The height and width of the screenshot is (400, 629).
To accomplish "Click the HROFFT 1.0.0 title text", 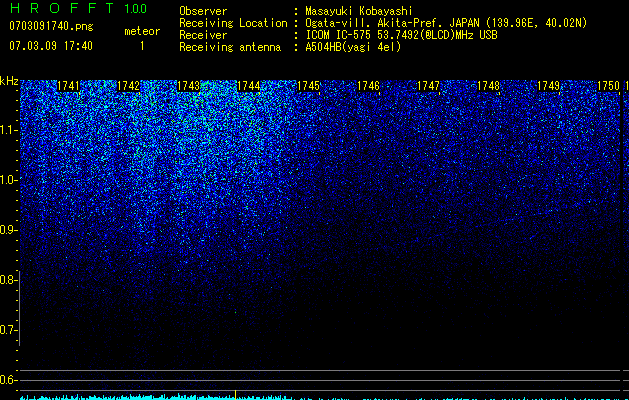I will (78, 8).
